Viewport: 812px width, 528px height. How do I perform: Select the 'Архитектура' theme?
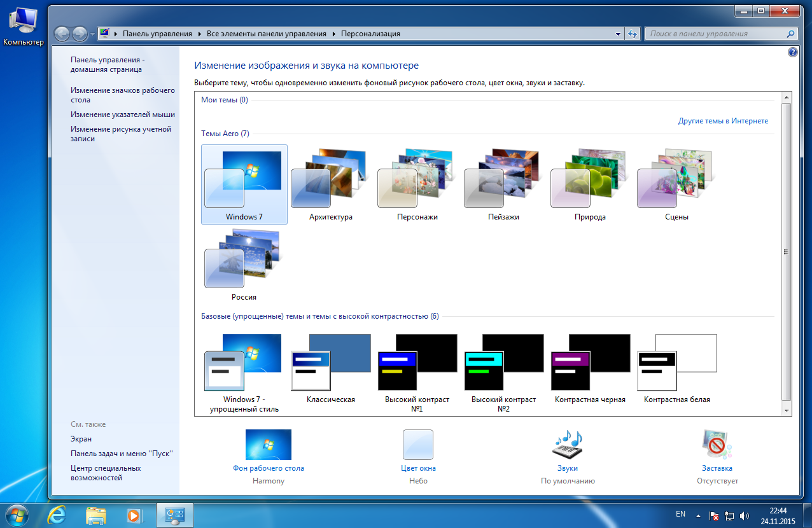click(331, 184)
